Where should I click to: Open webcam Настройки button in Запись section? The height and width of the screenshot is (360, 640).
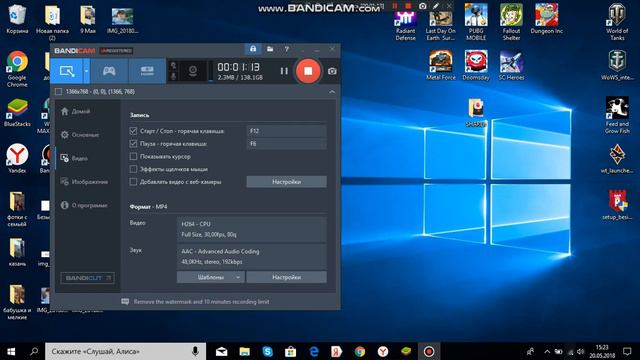coord(287,182)
